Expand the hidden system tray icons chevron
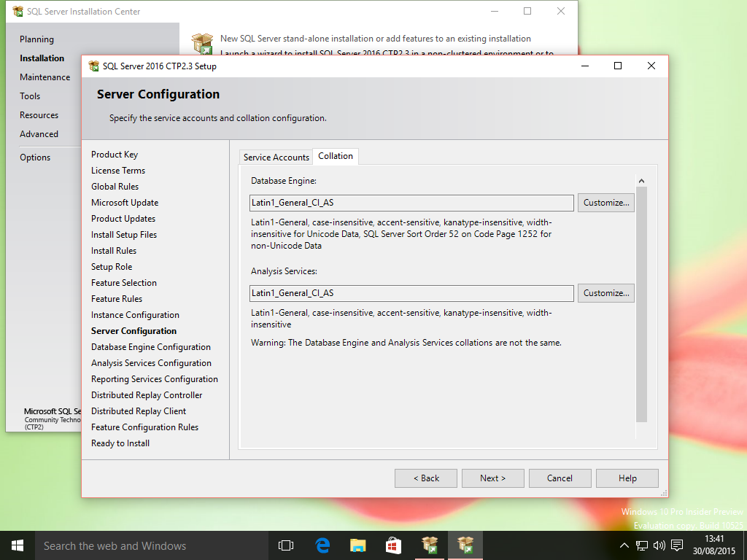Screen dimensions: 747x560 click(624, 545)
